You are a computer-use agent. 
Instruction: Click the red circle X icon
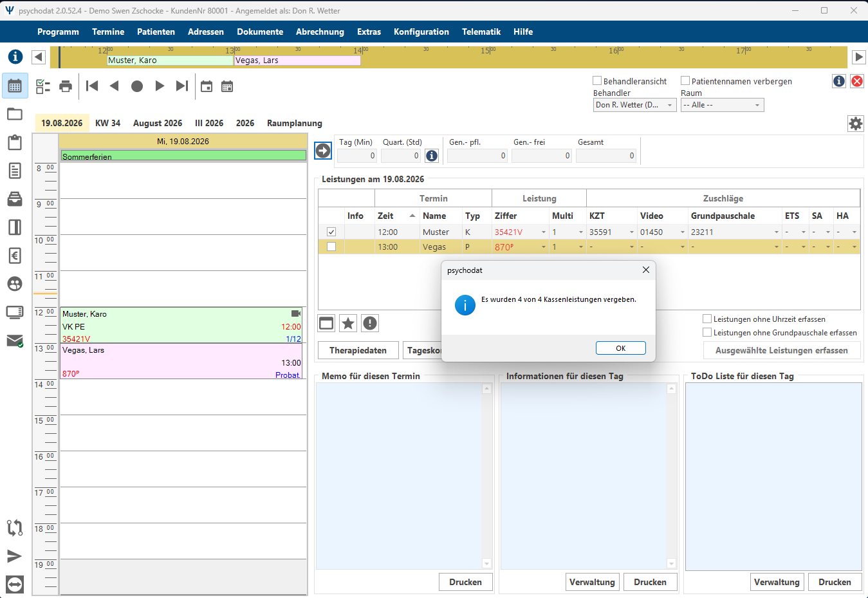pos(857,81)
